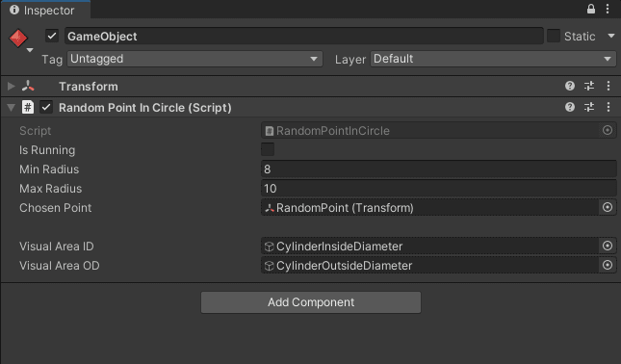Viewport: 621px width, 364px height.
Task: Open Transform component help reference
Action: point(570,86)
